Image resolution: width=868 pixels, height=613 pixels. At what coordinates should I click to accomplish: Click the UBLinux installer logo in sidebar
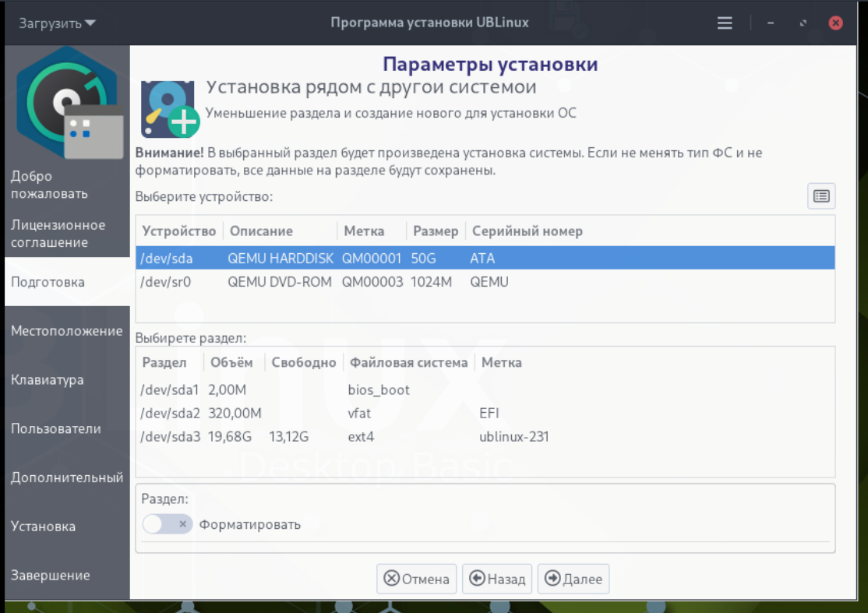tap(69, 102)
